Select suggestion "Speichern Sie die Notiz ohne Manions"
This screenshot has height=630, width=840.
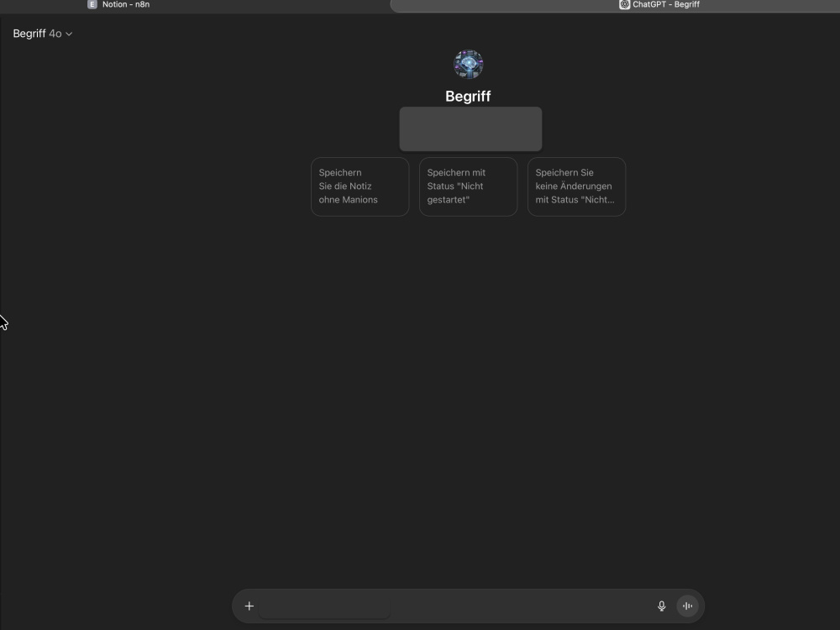point(360,186)
